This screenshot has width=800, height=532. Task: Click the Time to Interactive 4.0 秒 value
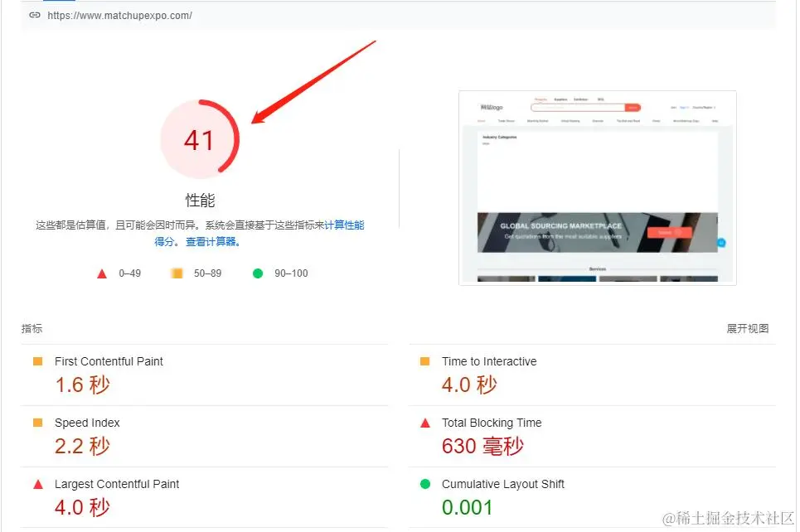[469, 384]
